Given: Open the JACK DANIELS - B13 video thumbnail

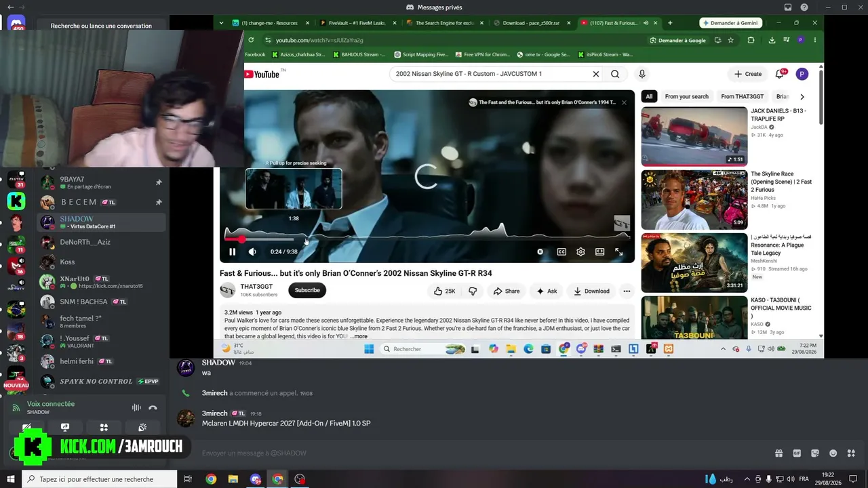Looking at the screenshot, I should [x=694, y=136].
